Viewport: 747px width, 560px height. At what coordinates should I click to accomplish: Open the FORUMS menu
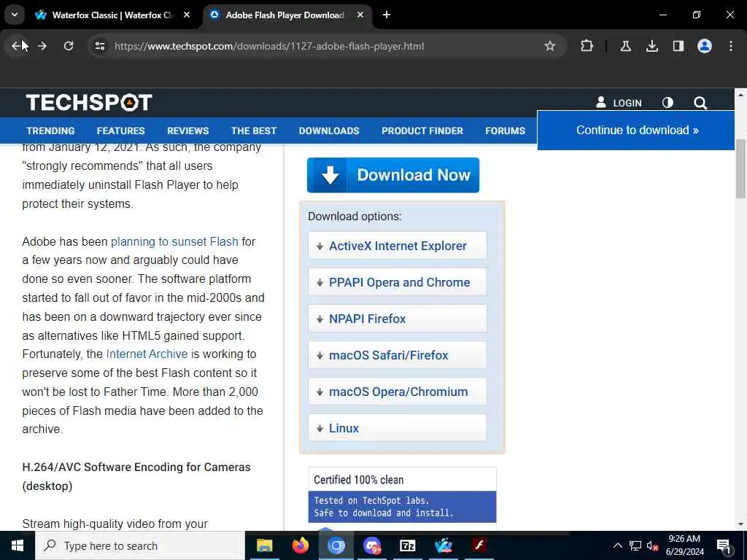505,131
